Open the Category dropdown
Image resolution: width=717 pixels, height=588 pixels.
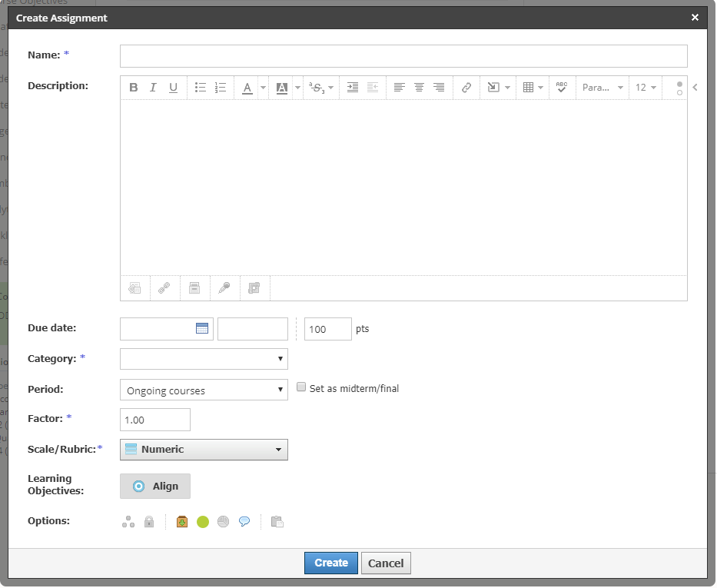point(204,359)
